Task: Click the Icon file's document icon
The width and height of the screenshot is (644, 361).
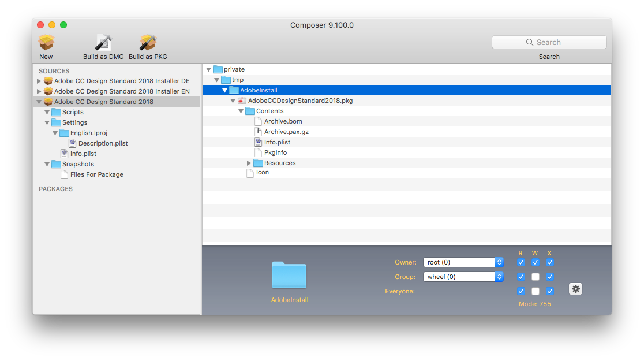Action: tap(250, 173)
